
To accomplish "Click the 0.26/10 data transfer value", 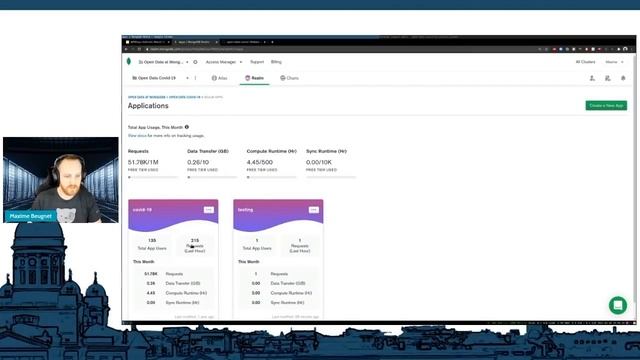I will pos(198,162).
